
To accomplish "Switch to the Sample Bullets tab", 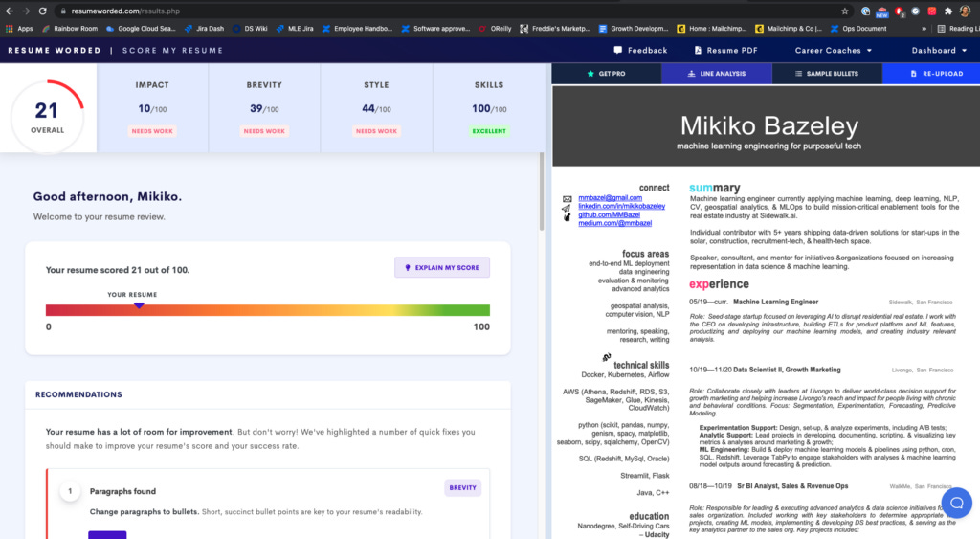I will [827, 73].
